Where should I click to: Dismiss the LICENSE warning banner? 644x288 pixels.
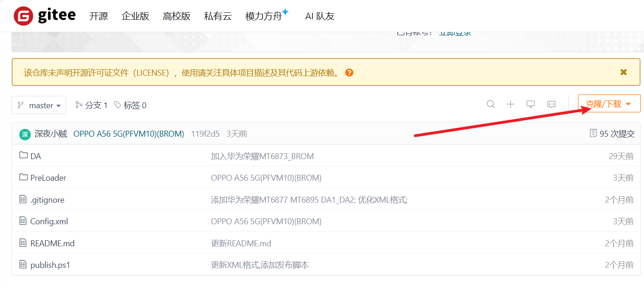(x=623, y=72)
